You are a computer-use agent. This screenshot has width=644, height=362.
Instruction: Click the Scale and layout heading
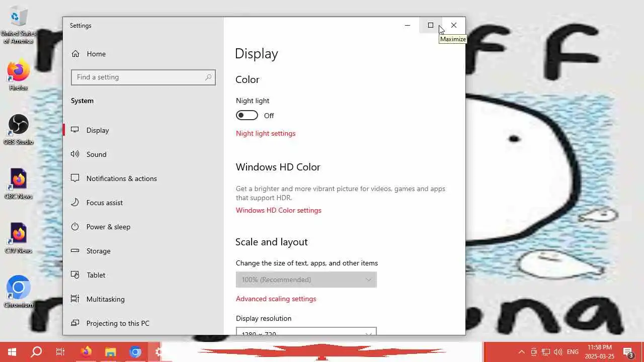271,242
